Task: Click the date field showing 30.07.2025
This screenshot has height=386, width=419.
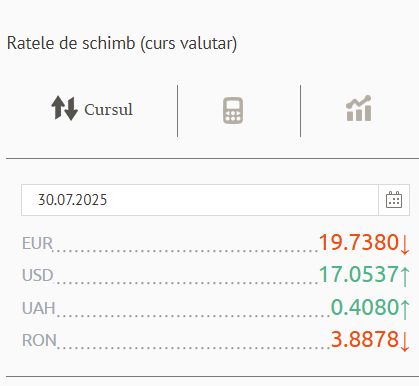Action: tap(200, 200)
